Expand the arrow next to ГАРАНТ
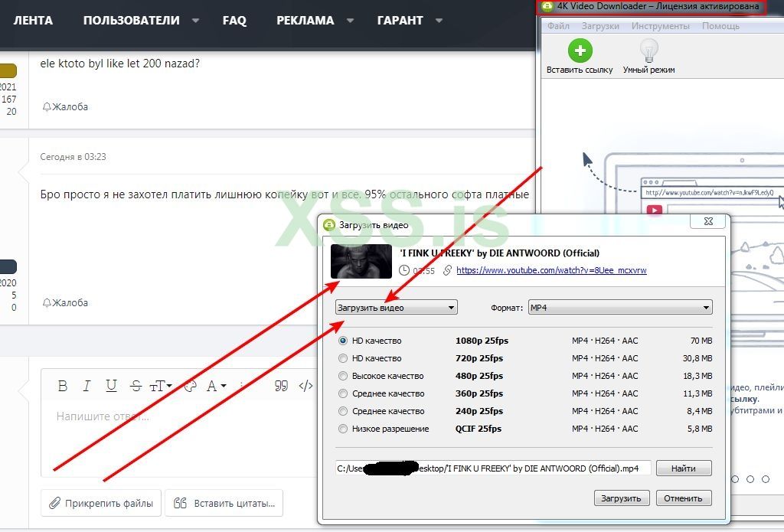Screen dimensions: 784x532 tap(439, 21)
